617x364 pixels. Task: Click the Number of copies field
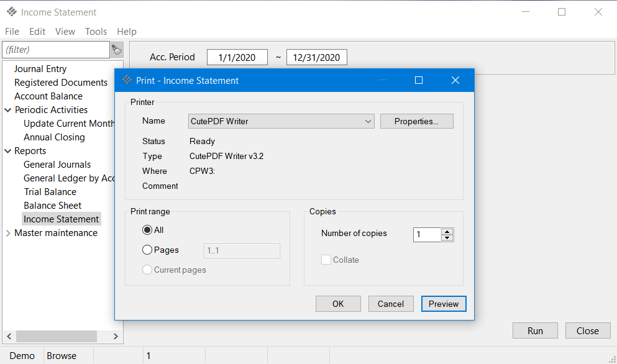pyautogui.click(x=427, y=234)
